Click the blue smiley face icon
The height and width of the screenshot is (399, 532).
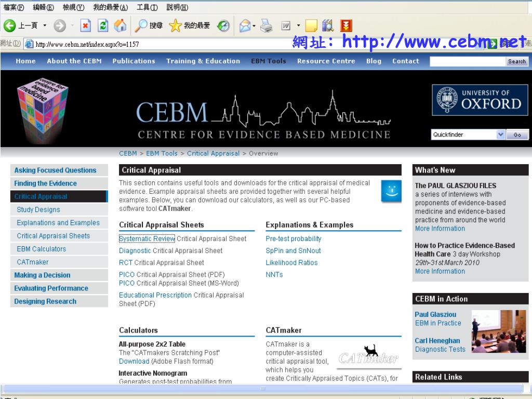click(x=391, y=191)
